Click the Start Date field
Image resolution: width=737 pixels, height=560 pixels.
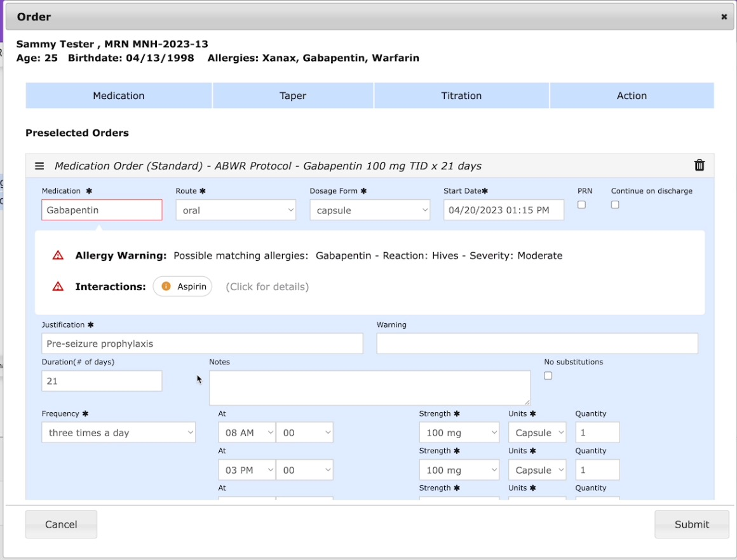point(503,210)
